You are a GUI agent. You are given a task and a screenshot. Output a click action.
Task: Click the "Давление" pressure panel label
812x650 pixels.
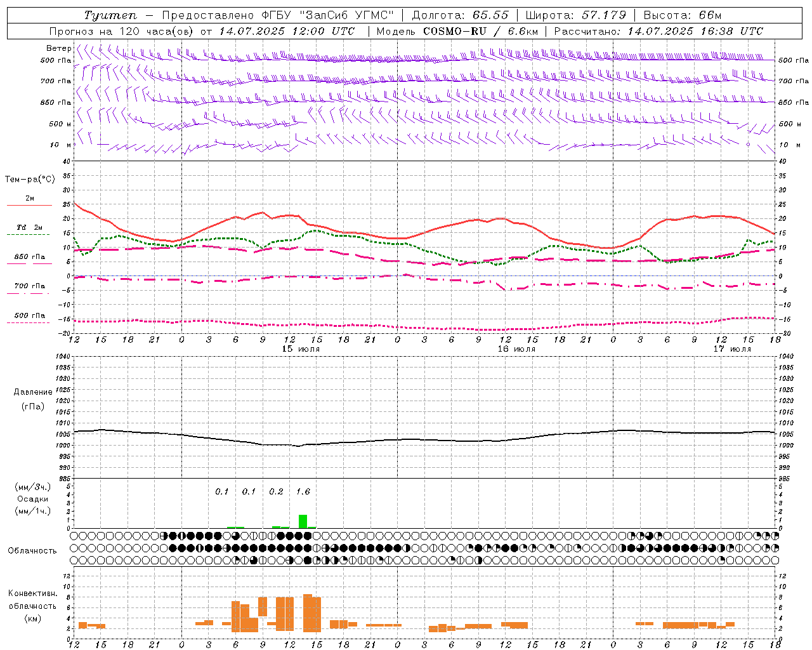coord(33,392)
